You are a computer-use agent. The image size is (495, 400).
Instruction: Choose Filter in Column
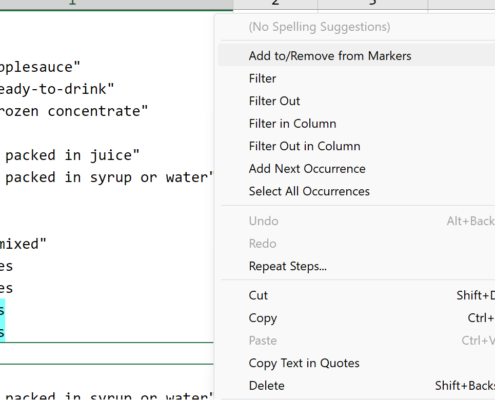pos(356,124)
